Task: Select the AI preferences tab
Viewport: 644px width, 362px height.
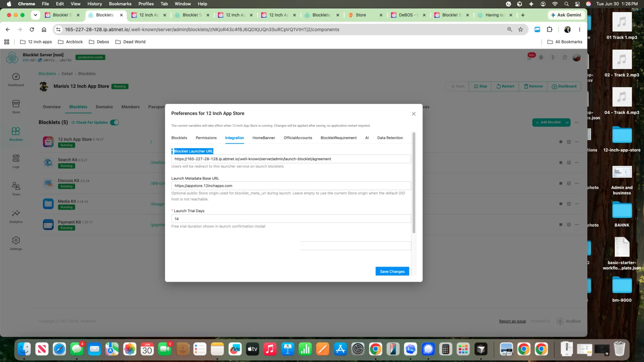Action: (x=367, y=138)
